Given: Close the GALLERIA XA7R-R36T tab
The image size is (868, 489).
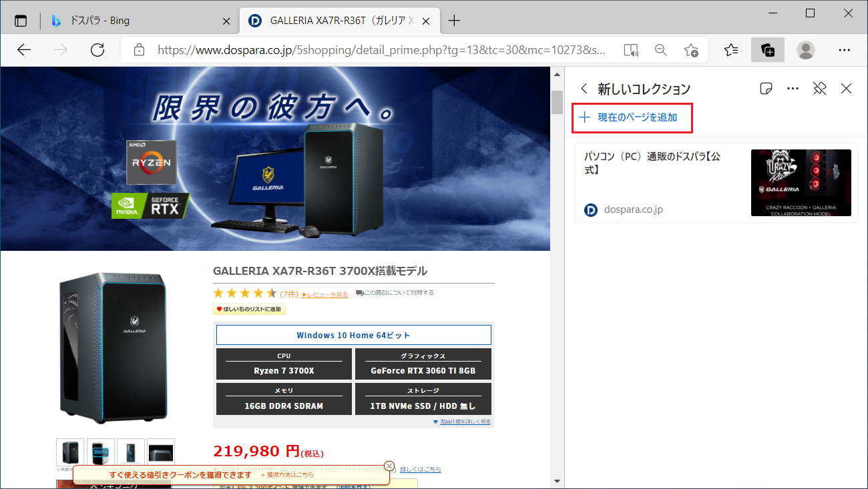Looking at the screenshot, I should (425, 21).
